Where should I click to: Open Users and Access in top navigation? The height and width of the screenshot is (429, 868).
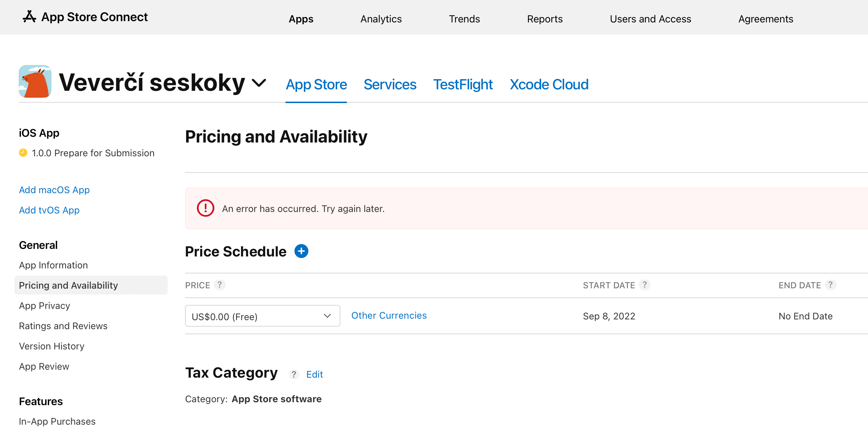[x=650, y=19]
